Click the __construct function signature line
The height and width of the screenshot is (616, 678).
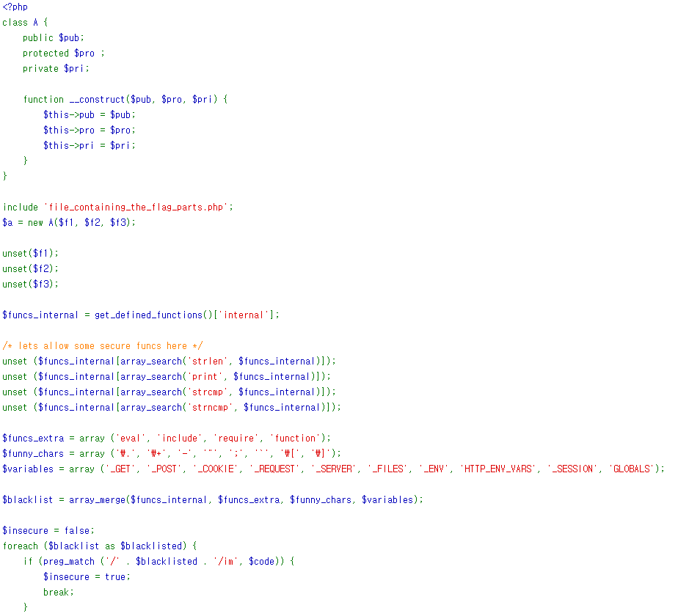(125, 100)
